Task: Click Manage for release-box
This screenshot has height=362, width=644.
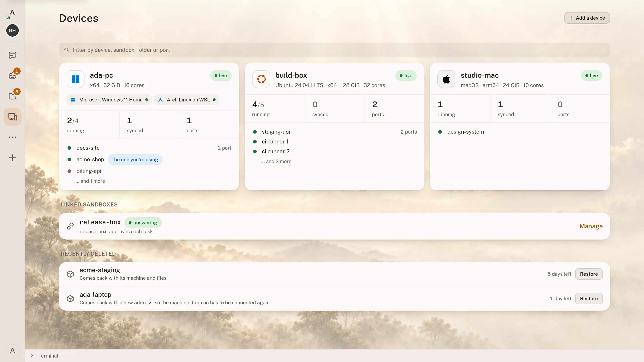Action: coord(591,226)
